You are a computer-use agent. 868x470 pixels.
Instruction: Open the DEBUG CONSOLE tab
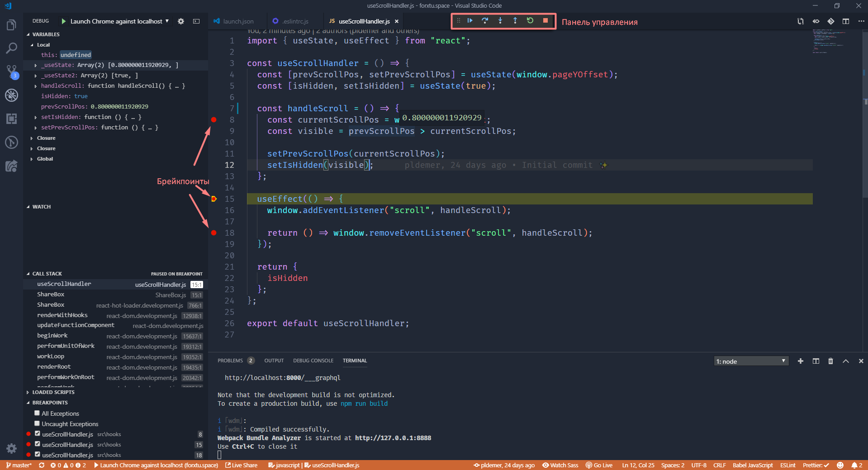[313, 361]
